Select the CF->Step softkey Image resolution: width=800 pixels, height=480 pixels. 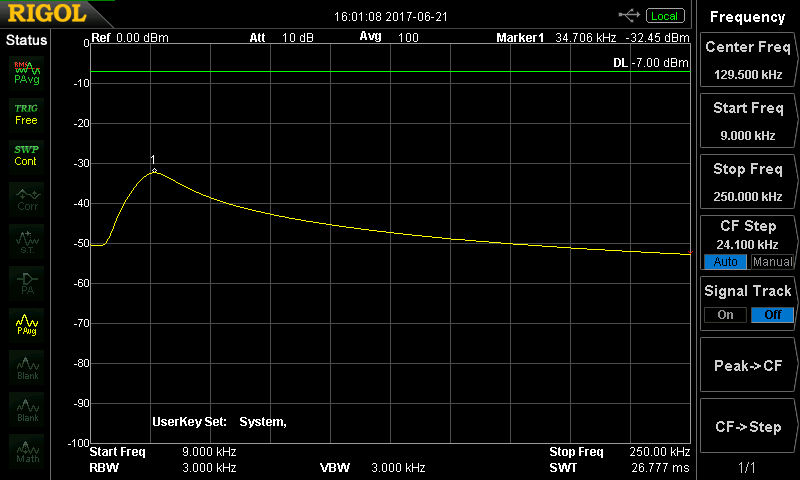pos(747,426)
